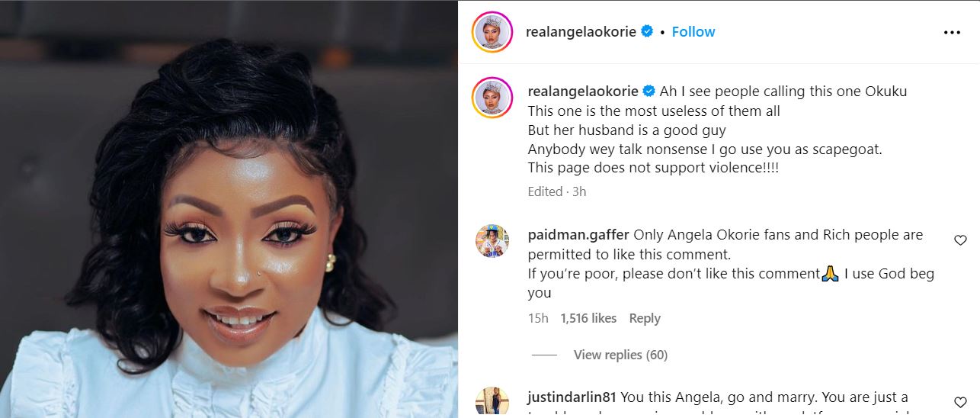Click the caption's realangelaokorie profile picture
Screen dimensions: 980x418
tap(492, 97)
